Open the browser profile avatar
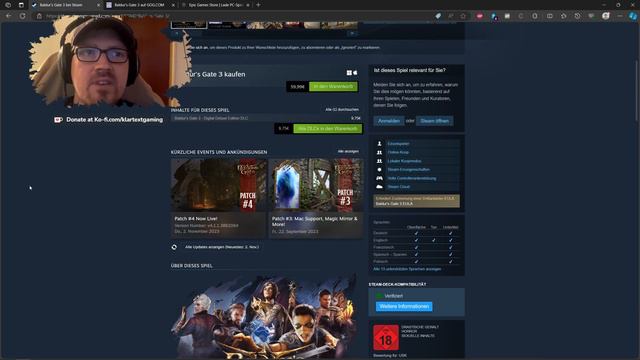This screenshot has width=640, height=360. [x=606, y=16]
